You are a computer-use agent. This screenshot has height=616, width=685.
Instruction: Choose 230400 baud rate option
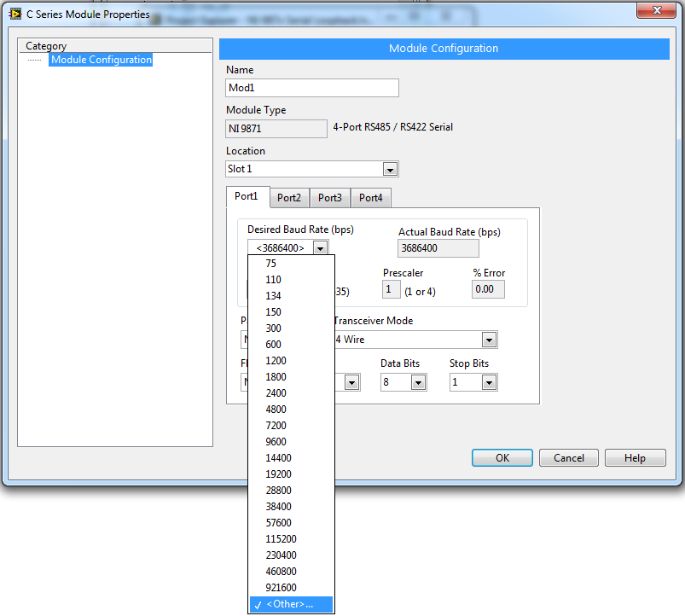point(291,555)
